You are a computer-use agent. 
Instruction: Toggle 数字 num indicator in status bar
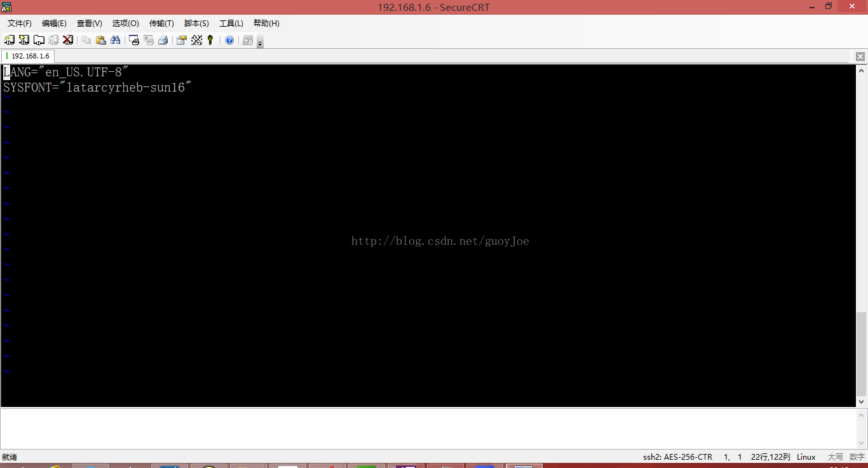[x=857, y=457]
